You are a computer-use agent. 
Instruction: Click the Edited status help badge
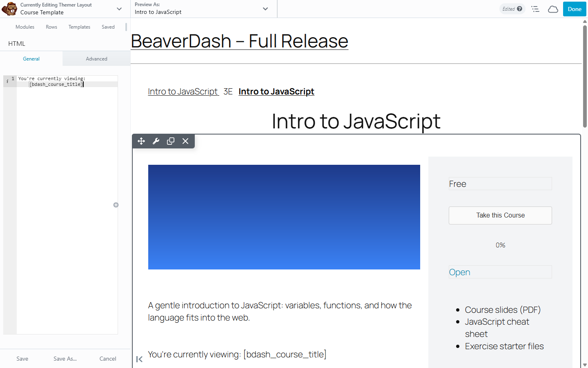click(x=512, y=9)
